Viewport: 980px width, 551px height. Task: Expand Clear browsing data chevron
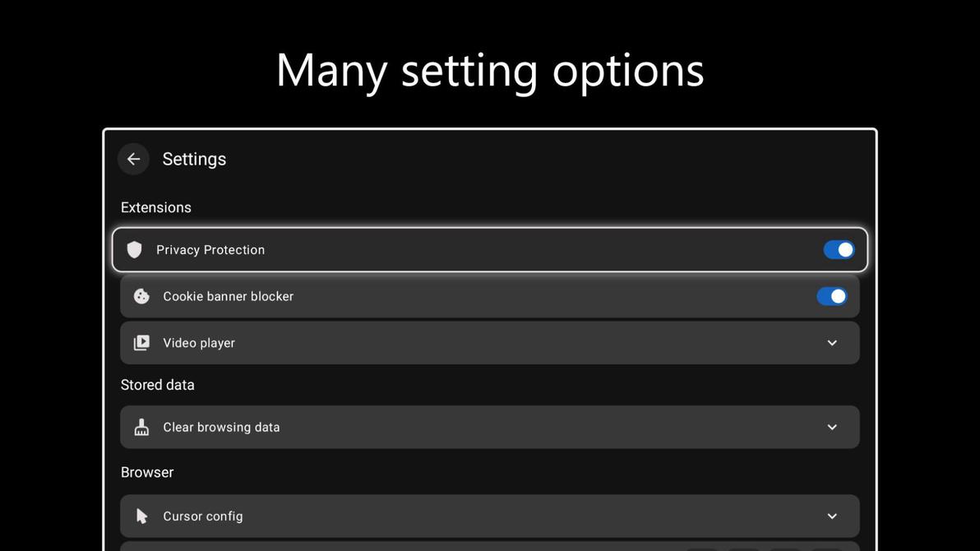pos(832,427)
